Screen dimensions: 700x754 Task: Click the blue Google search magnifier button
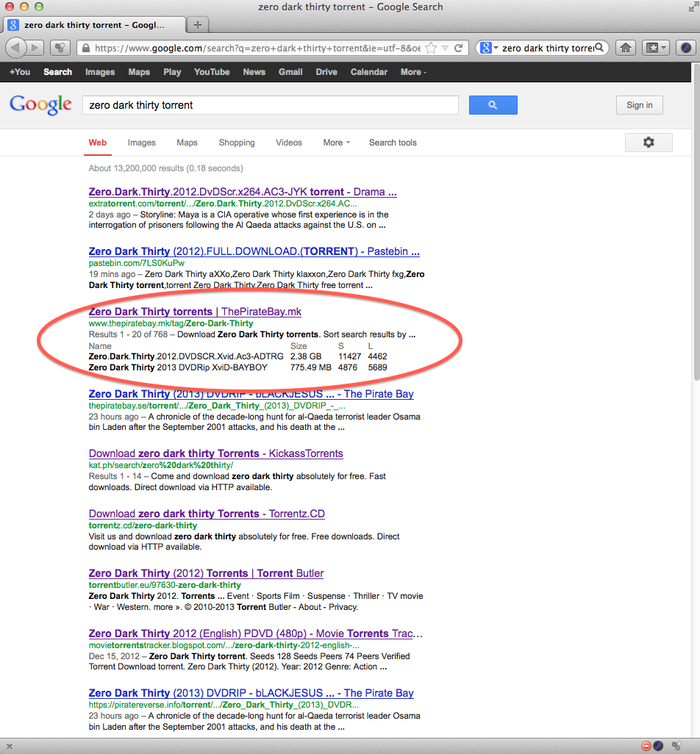493,105
